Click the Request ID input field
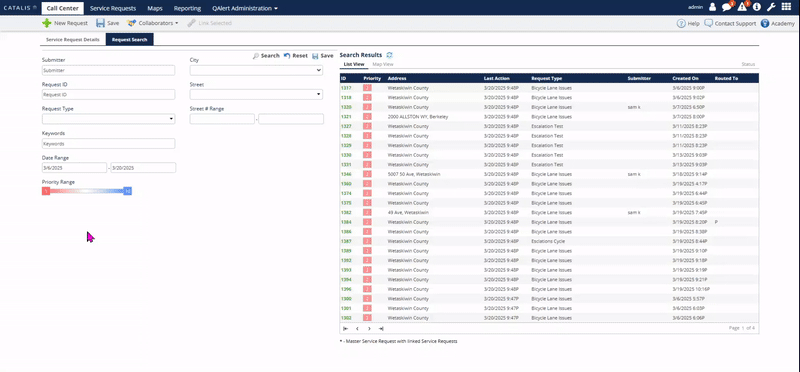Image resolution: width=800 pixels, height=372 pixels. tap(109, 94)
